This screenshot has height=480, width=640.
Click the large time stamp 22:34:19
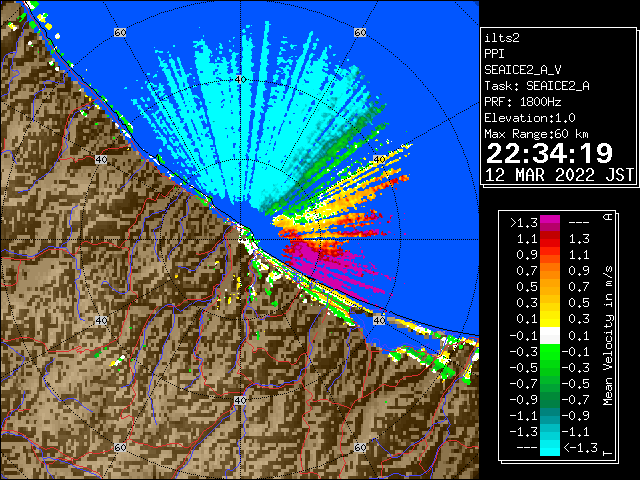pyautogui.click(x=549, y=153)
